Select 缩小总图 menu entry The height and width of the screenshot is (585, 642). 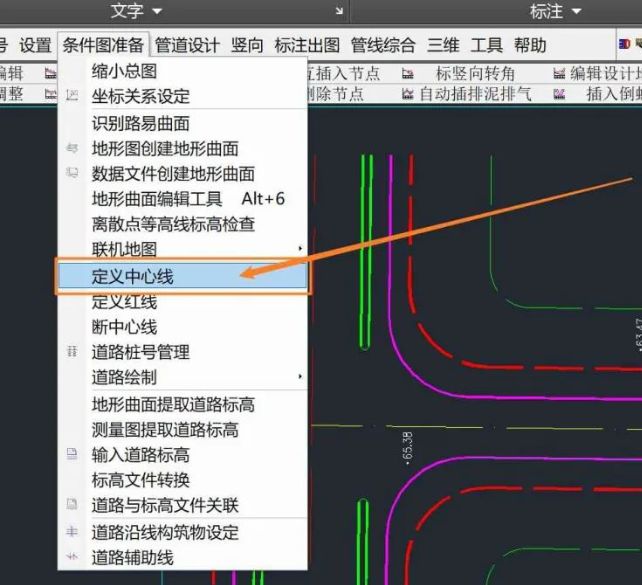coord(183,71)
